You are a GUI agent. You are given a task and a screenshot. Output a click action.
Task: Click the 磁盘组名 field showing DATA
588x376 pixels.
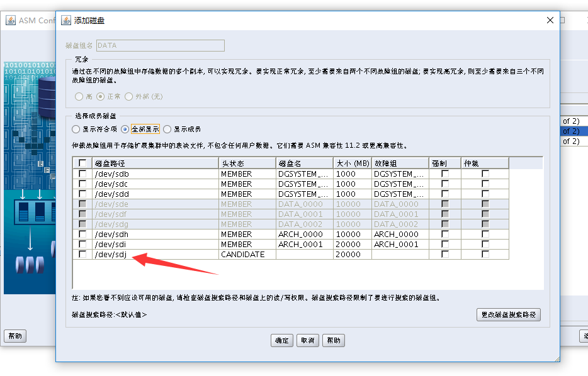[x=159, y=45]
